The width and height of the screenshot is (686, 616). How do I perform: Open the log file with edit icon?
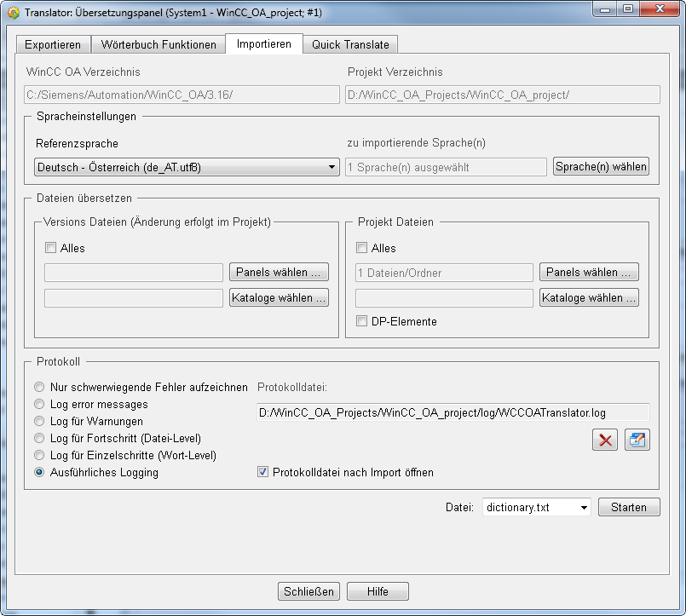637,440
